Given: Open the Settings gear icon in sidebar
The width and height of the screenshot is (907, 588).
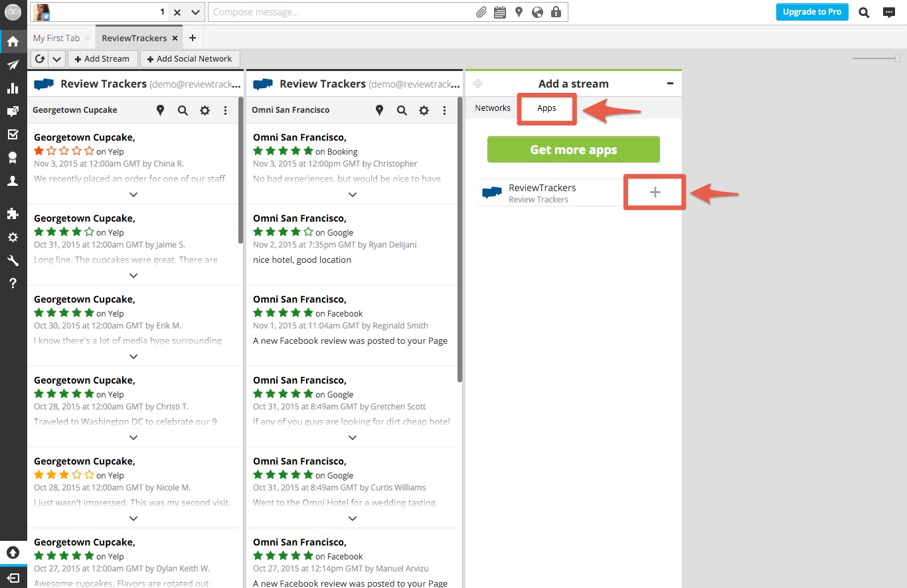Looking at the screenshot, I should point(13,237).
